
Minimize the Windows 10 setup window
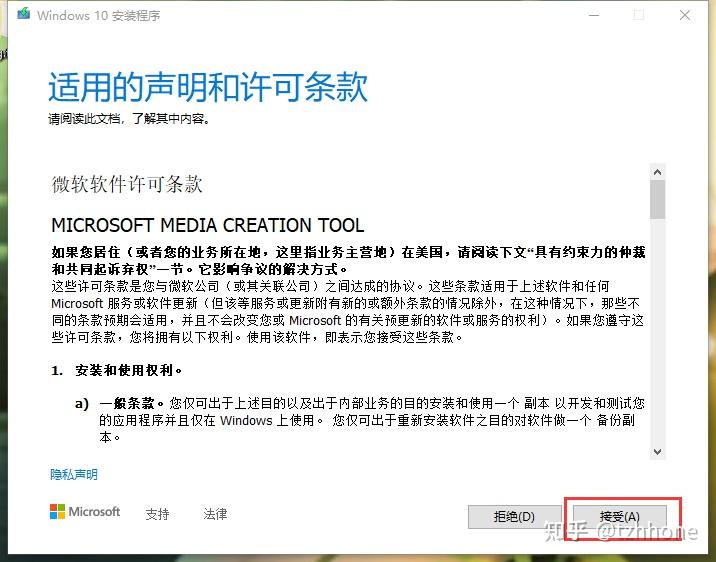(594, 16)
